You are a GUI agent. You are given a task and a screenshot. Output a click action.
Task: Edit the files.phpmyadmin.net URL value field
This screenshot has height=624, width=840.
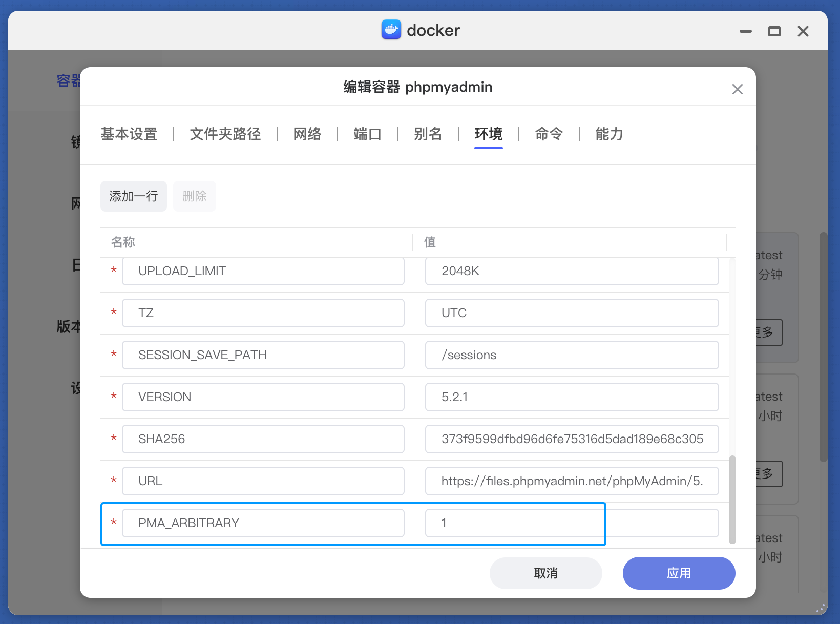tap(572, 481)
